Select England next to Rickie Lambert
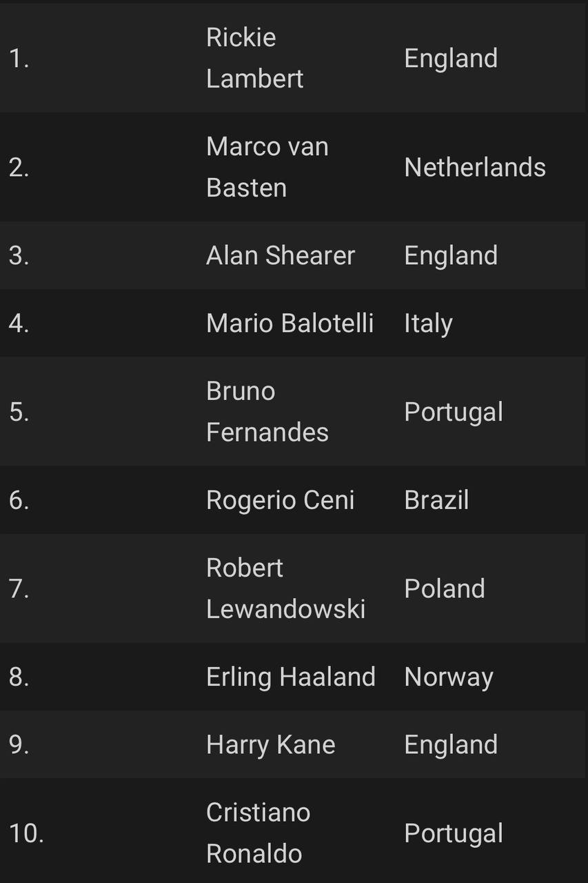The width and height of the screenshot is (588, 883). (451, 59)
